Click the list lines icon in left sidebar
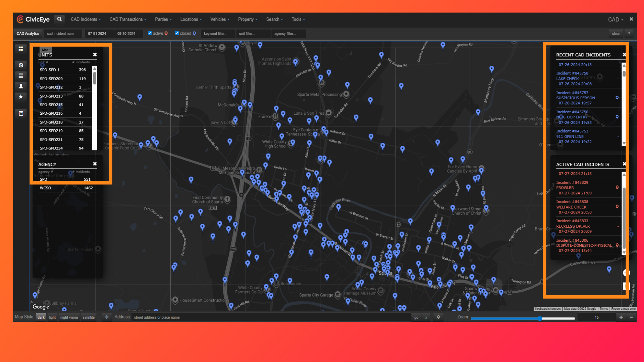The width and height of the screenshot is (644, 362). (x=21, y=75)
